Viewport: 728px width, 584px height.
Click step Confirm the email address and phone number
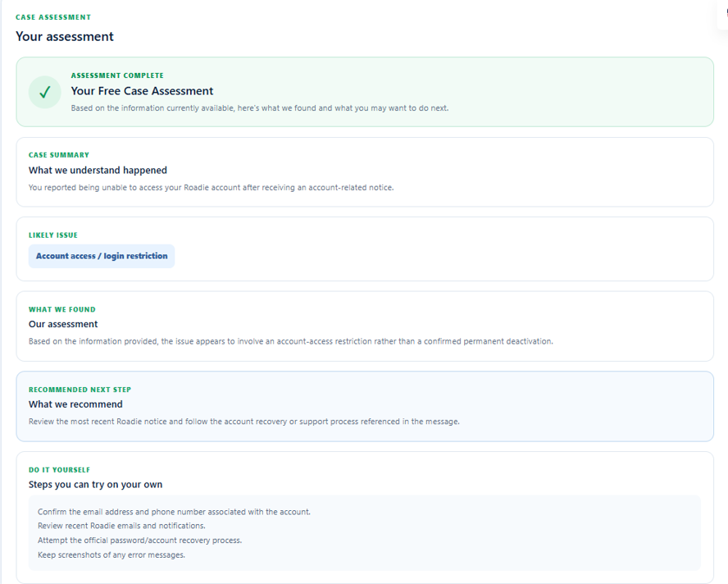(x=174, y=512)
